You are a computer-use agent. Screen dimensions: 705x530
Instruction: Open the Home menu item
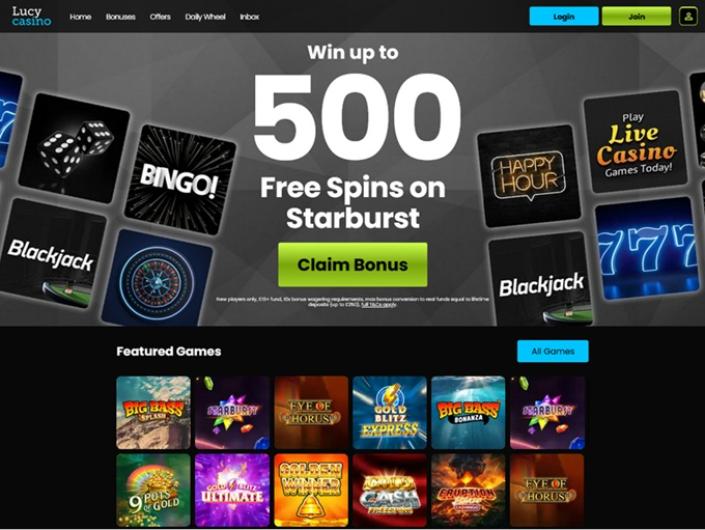click(80, 17)
